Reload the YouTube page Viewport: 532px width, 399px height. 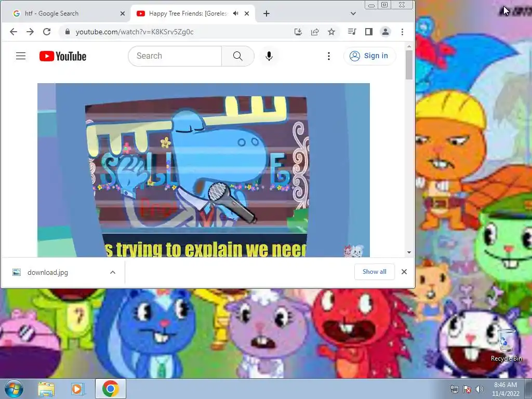tap(47, 32)
